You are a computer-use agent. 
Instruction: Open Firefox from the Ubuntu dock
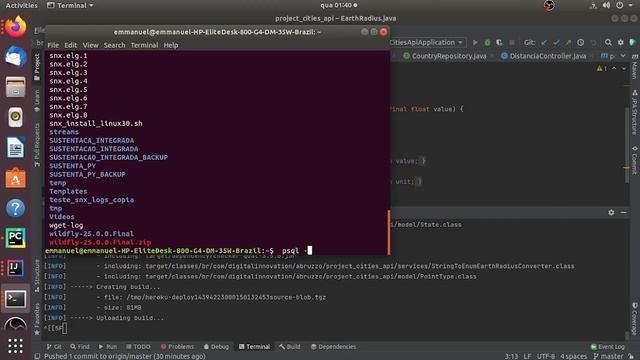click(x=16, y=27)
